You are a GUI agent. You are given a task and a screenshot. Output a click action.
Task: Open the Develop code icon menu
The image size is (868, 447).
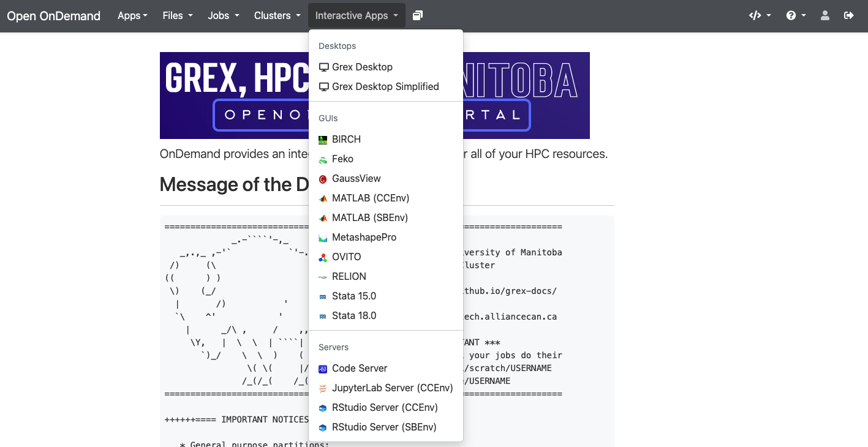760,15
